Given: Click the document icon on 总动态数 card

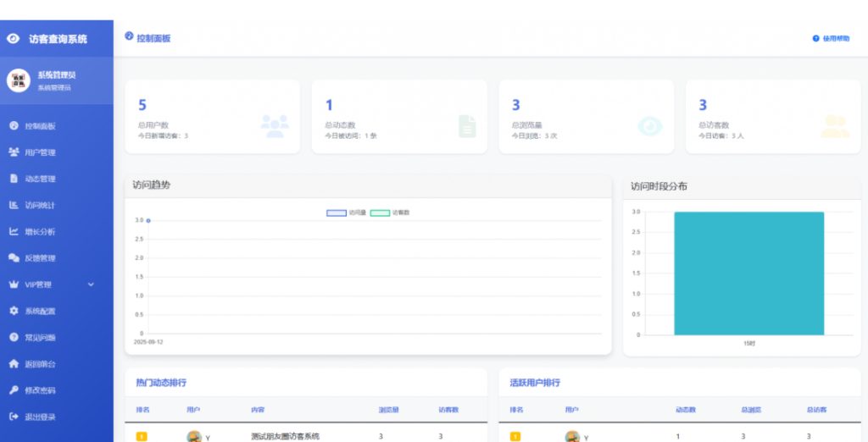Looking at the screenshot, I should coord(467,126).
